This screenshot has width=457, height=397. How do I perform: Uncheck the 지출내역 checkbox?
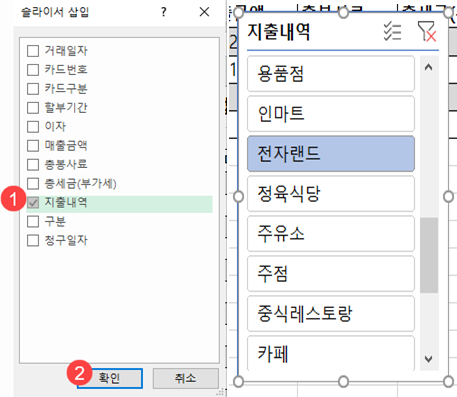click(x=33, y=202)
